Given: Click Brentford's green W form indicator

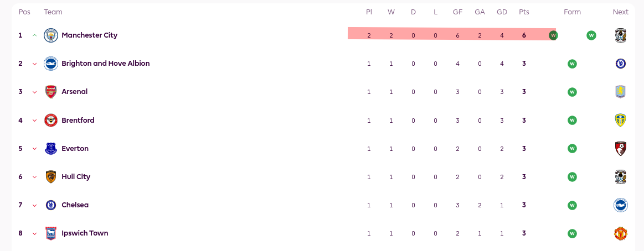Looking at the screenshot, I should coord(572,120).
